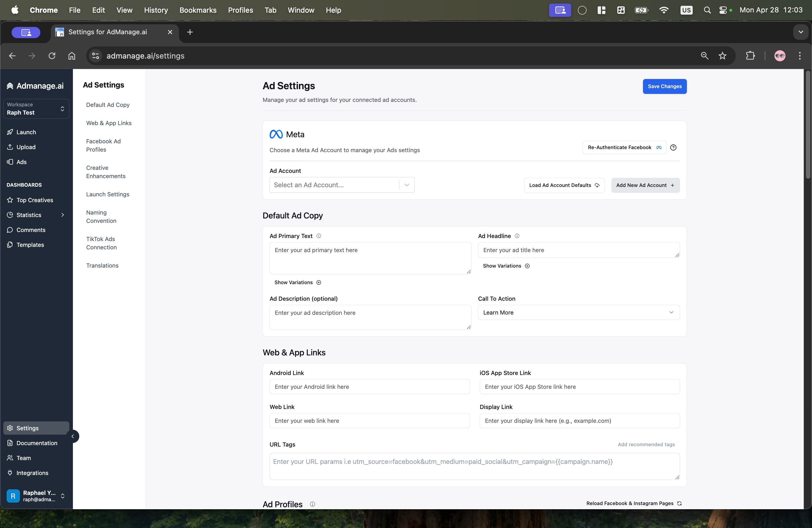Viewport: 812px width, 528px height.
Task: Click the info icon next to Ad Headline
Action: pos(517,236)
